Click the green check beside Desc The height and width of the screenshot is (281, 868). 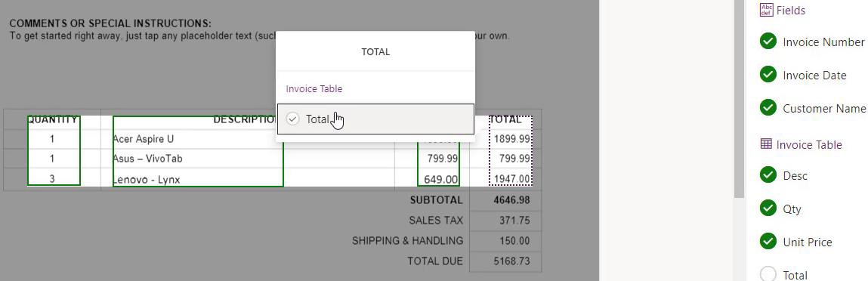pyautogui.click(x=768, y=175)
